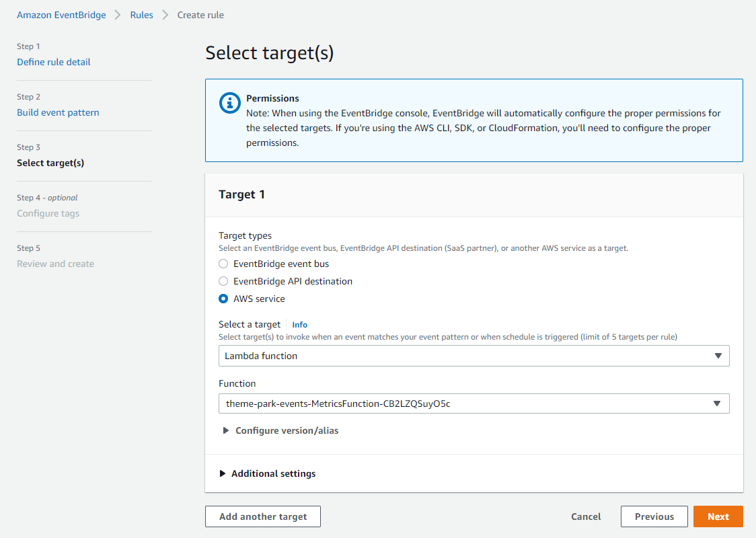Click breadcrumb chevron after Rules
Viewport: 756px width, 538px height.
click(x=165, y=15)
